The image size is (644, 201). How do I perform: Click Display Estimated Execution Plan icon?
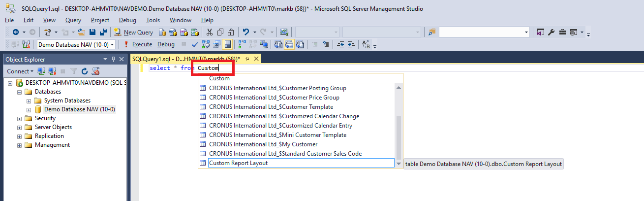click(206, 44)
